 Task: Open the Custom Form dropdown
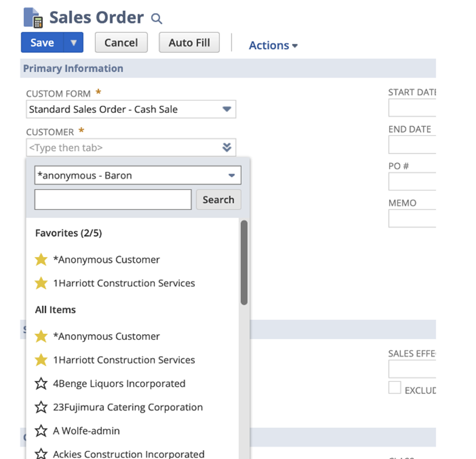pos(227,109)
